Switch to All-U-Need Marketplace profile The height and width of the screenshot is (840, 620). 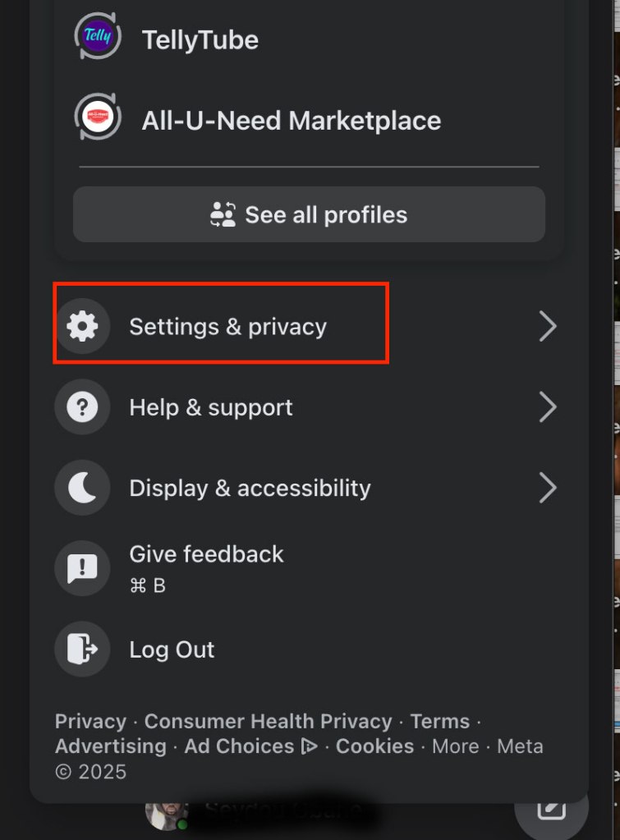291,121
